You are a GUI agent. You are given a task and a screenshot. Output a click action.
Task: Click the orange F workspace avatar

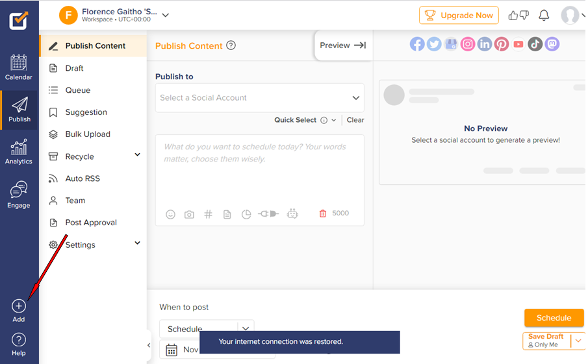[x=68, y=16]
